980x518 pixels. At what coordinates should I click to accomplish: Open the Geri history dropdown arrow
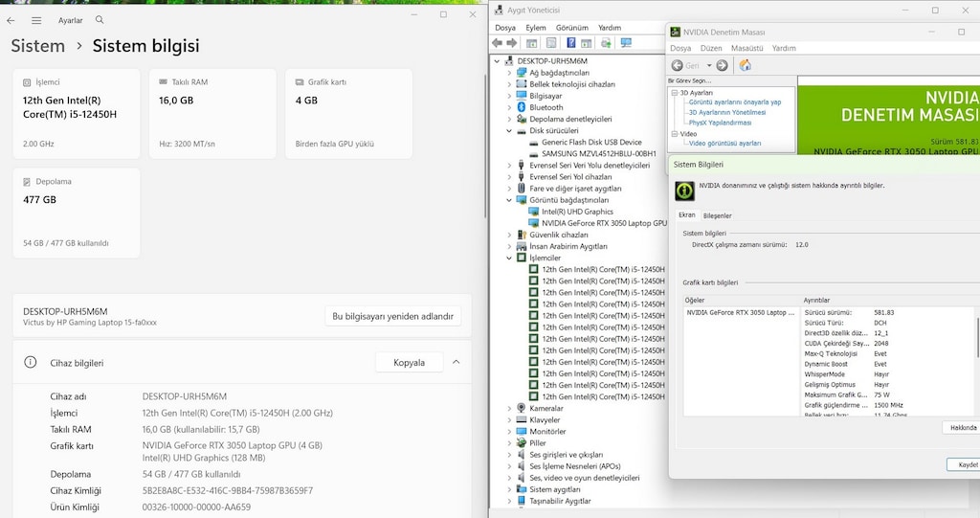(709, 66)
